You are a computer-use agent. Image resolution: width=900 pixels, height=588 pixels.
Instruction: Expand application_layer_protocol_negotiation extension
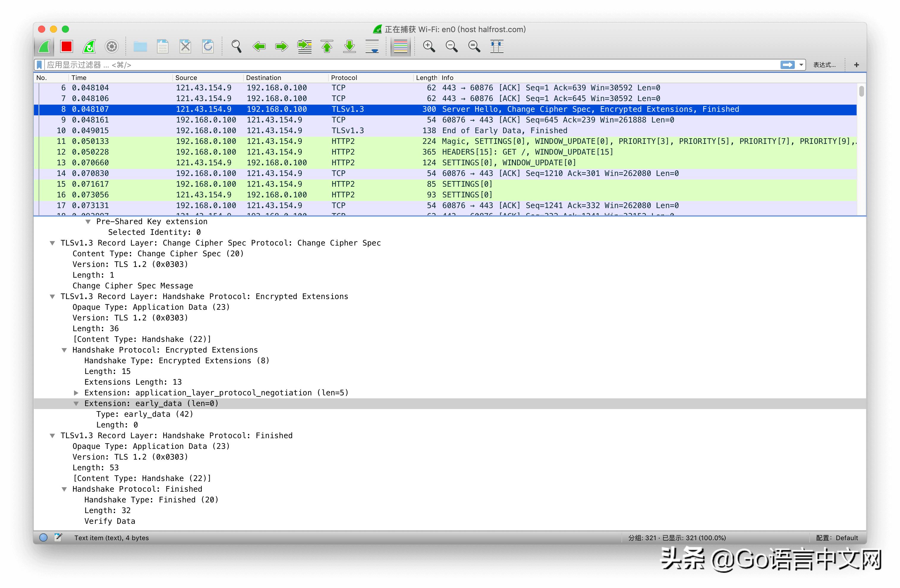(76, 393)
